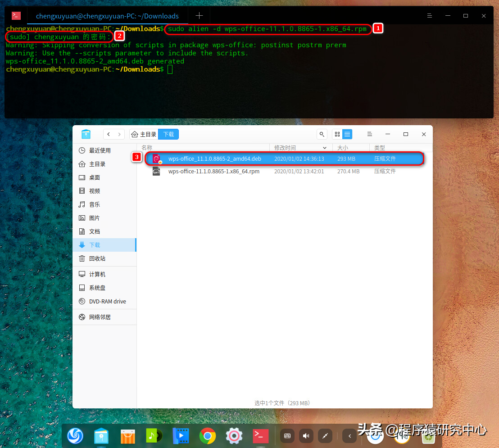
Task: Select the ~/Downloads terminal tab
Action: [x=107, y=16]
